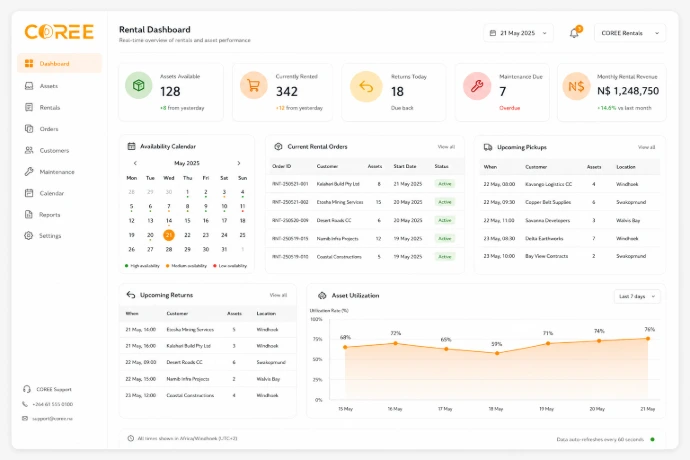Click the Start Date column header

(404, 166)
